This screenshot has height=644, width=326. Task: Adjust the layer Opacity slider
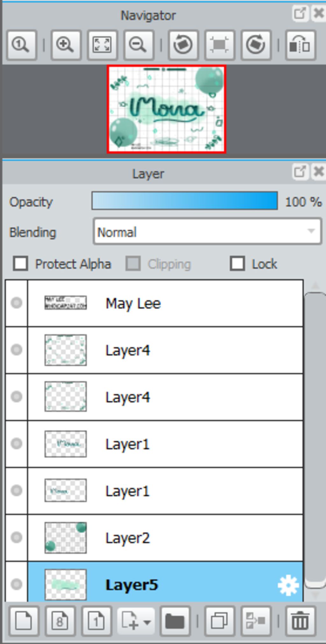[x=185, y=201]
